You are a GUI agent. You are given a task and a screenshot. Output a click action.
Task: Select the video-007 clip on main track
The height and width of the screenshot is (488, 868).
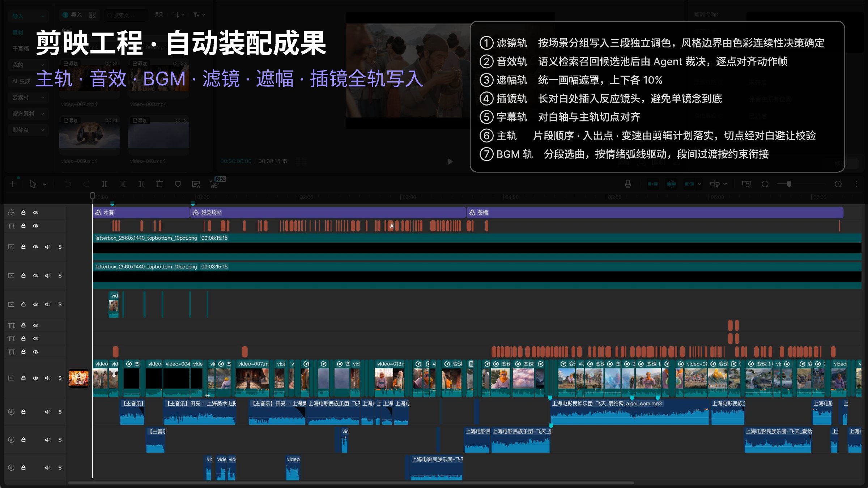point(253,378)
